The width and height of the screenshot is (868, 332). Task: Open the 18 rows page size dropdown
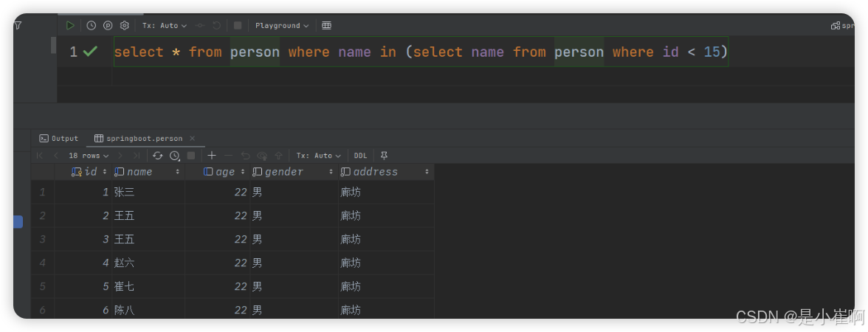[89, 156]
